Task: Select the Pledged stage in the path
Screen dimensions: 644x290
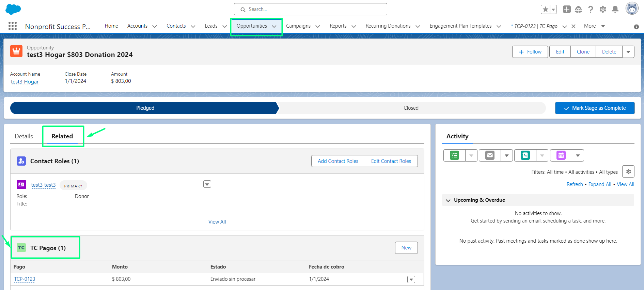Action: pos(145,108)
